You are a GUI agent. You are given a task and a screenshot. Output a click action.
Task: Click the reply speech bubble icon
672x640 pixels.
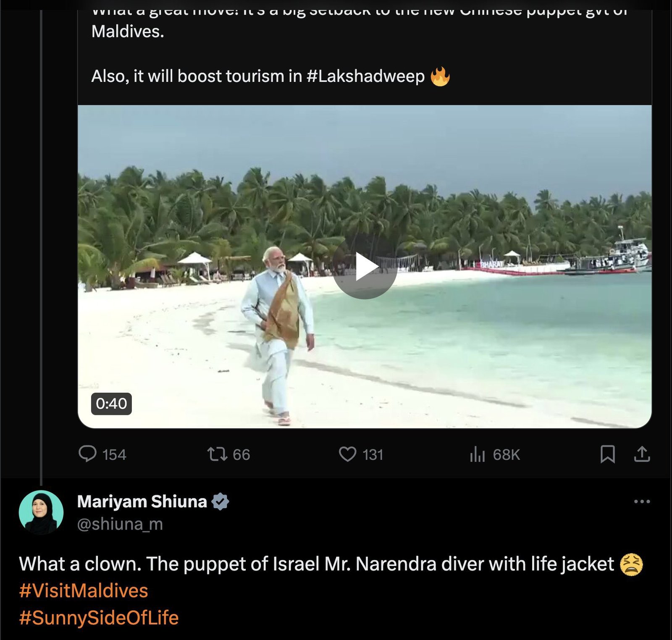[x=87, y=454]
